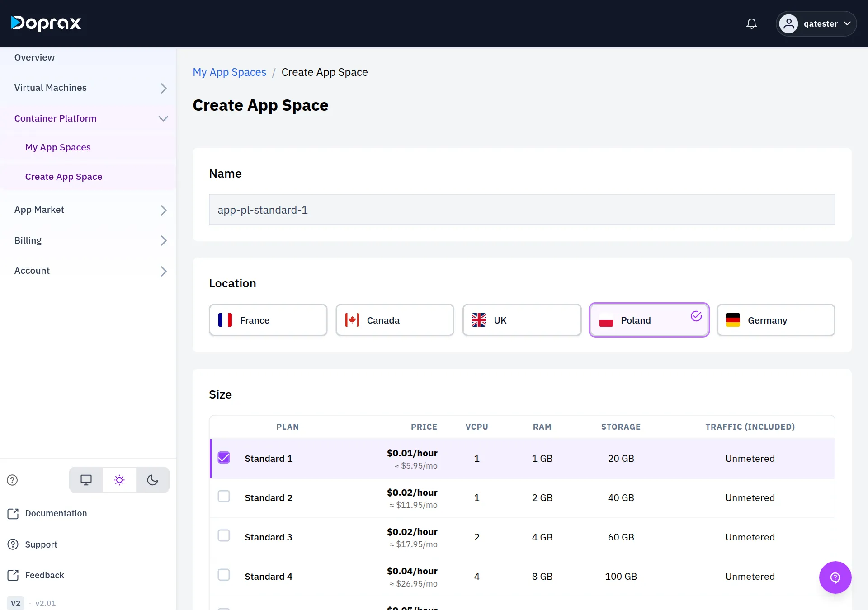Screen dimensions: 868x610
Task: Click Documentation external link icon
Action: point(13,514)
